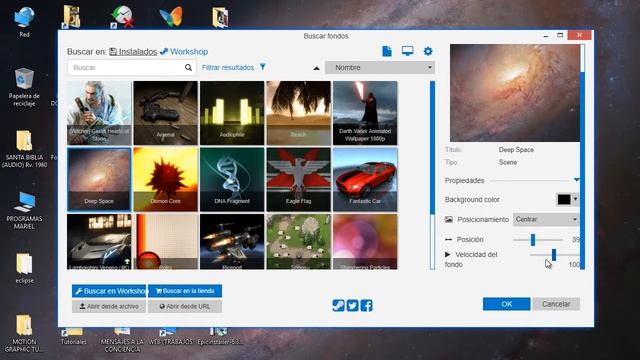Click the Posicionamiento image icon
Image resolution: width=640 pixels, height=360 pixels.
pyautogui.click(x=449, y=219)
